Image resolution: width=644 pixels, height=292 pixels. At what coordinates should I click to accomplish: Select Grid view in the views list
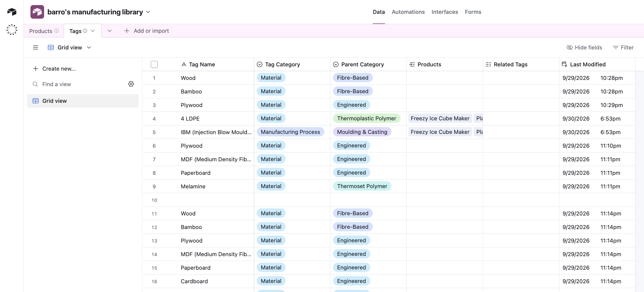tap(83, 101)
